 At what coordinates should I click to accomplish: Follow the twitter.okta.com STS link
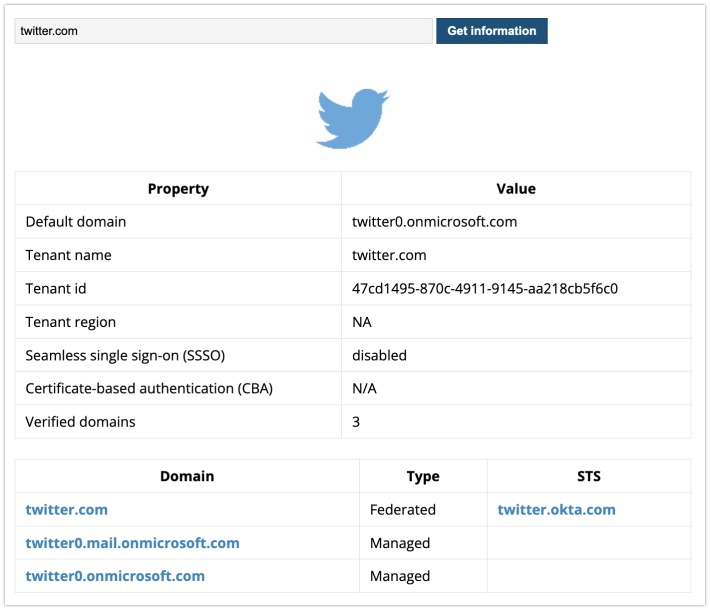(556, 509)
